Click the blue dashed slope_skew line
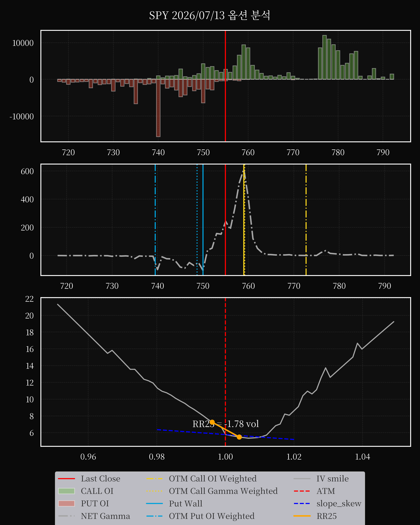 pyautogui.click(x=225, y=434)
